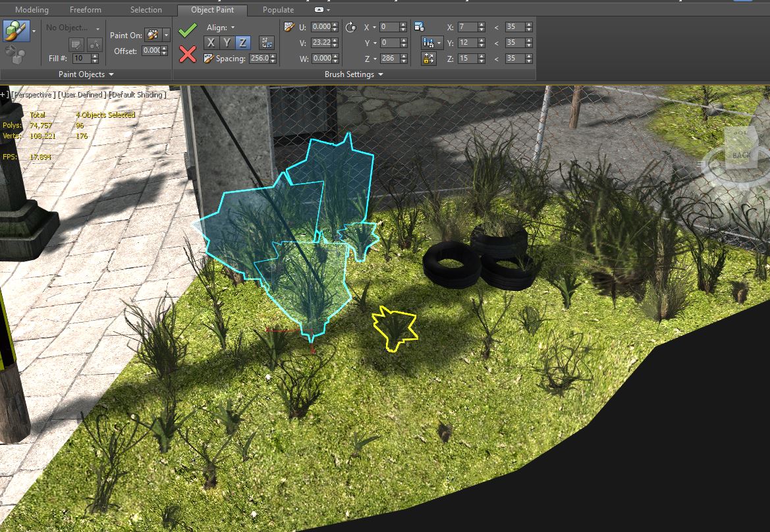Open the Populate ribbon tab
Viewport: 770px width, 532px height.
pos(278,10)
